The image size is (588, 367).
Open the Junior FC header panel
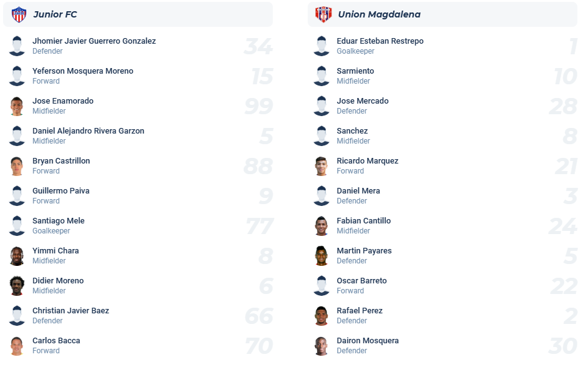tap(137, 14)
